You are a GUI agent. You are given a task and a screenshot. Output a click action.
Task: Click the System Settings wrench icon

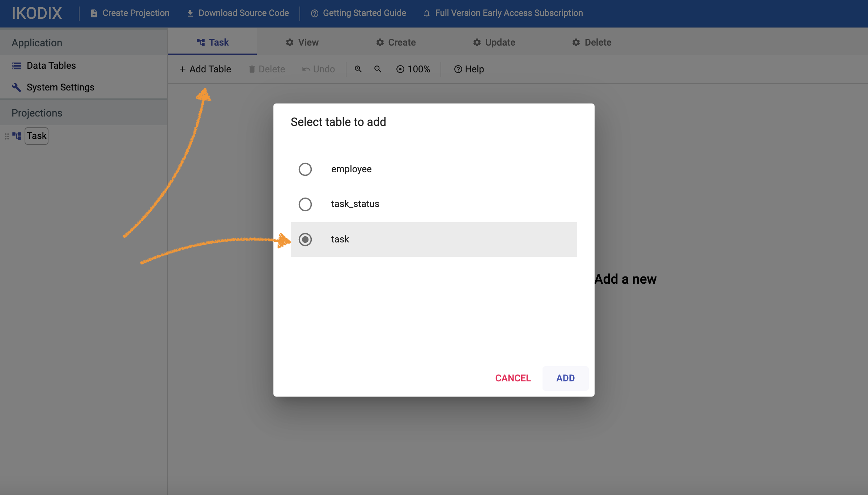[x=17, y=87]
